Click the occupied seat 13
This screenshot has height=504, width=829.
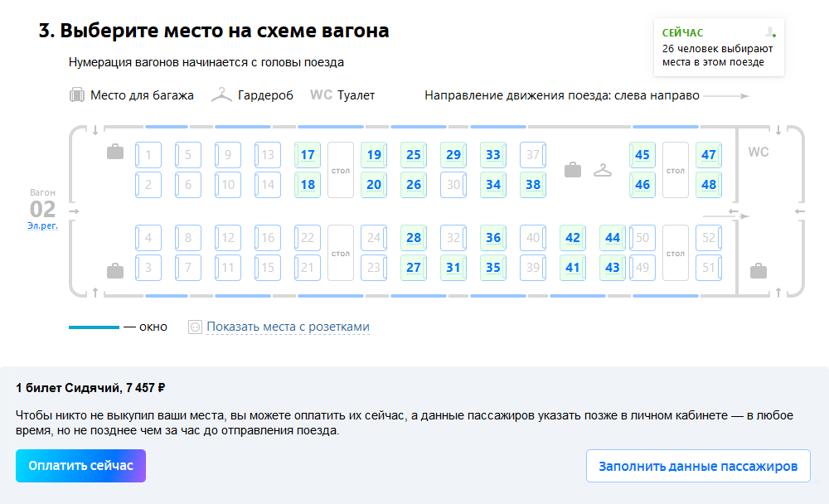pyautogui.click(x=268, y=155)
